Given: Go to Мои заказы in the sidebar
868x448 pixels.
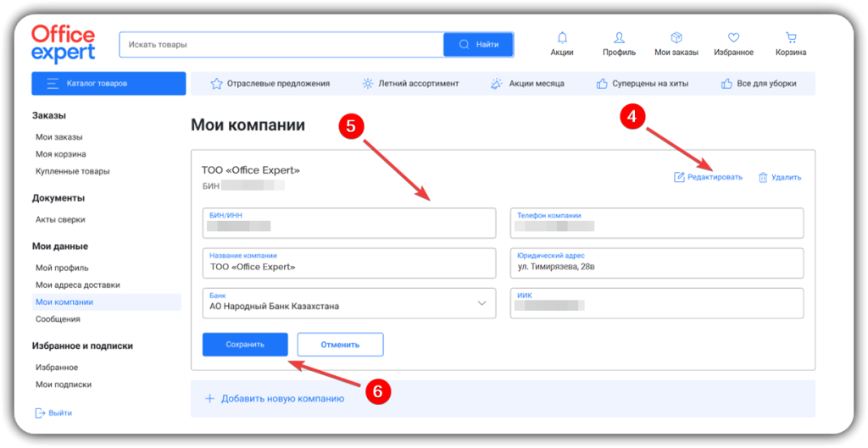Looking at the screenshot, I should (x=59, y=137).
